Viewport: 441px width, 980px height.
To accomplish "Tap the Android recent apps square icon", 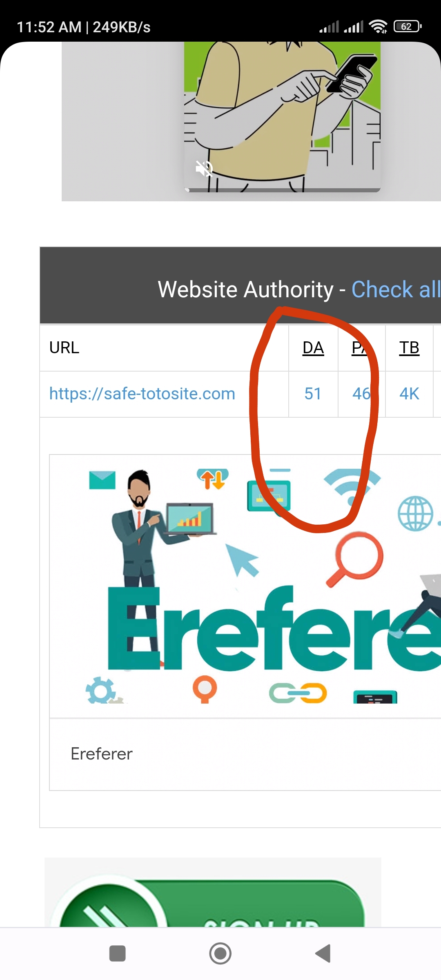I will (x=118, y=953).
